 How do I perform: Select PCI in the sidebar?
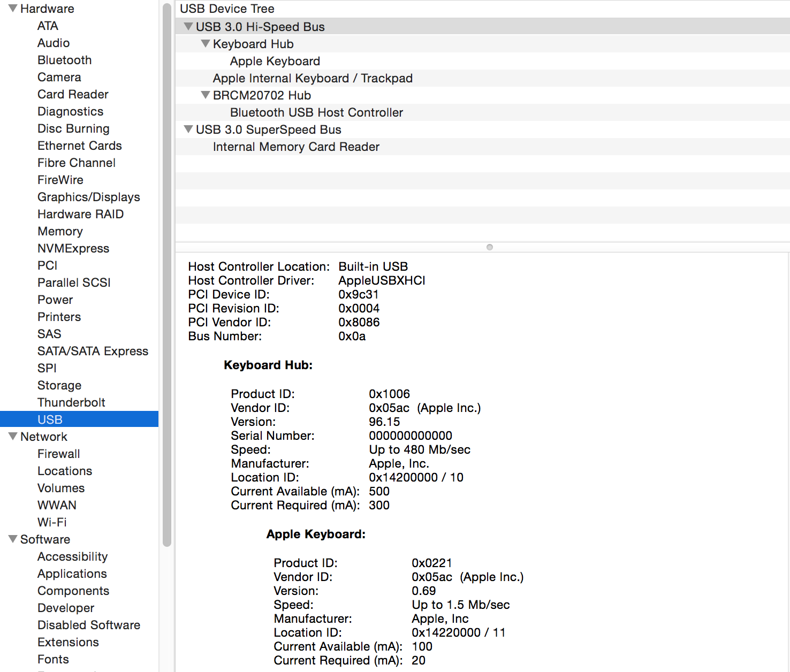[47, 265]
